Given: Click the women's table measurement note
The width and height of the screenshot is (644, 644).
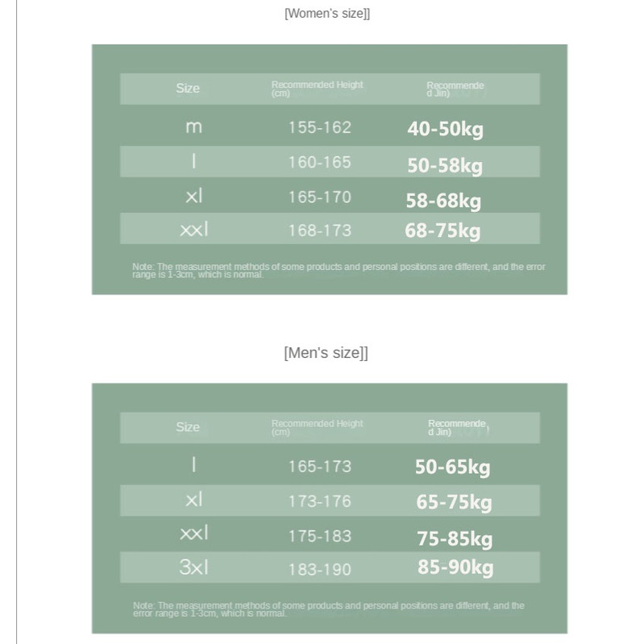Looking at the screenshot, I should click(x=339, y=270).
